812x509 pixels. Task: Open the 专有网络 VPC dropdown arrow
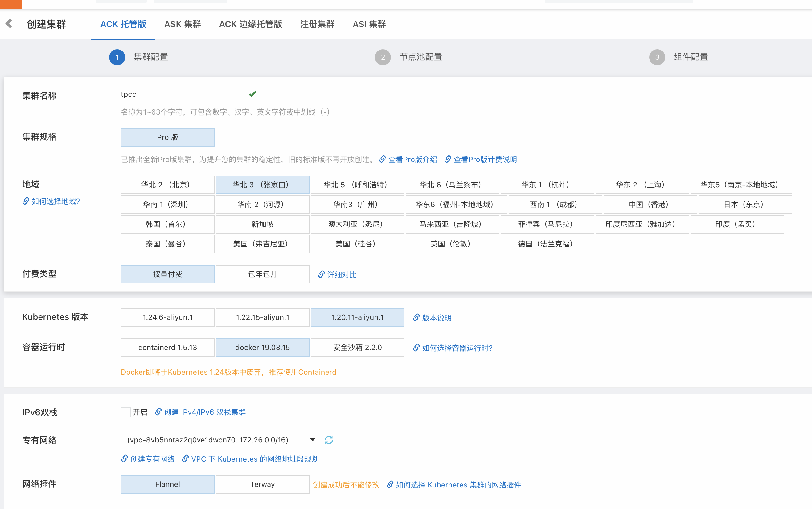pos(313,440)
